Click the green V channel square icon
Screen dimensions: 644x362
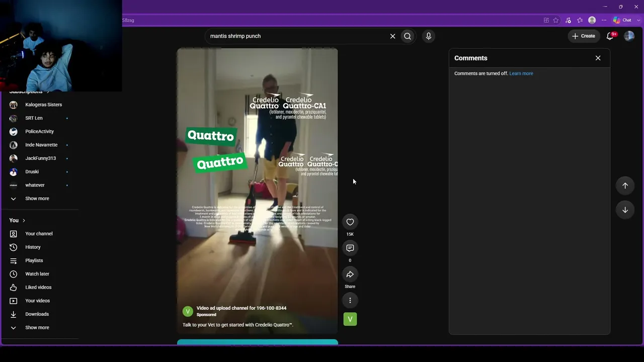point(350,319)
